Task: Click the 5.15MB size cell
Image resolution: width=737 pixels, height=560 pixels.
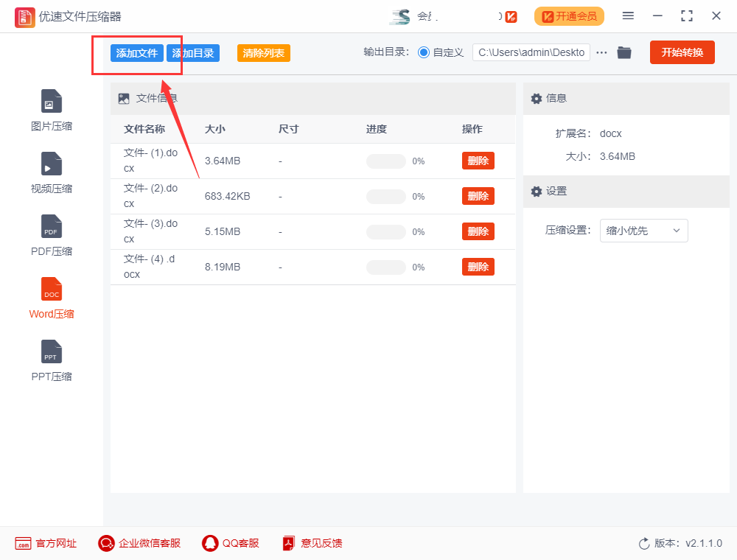Action: 223,231
